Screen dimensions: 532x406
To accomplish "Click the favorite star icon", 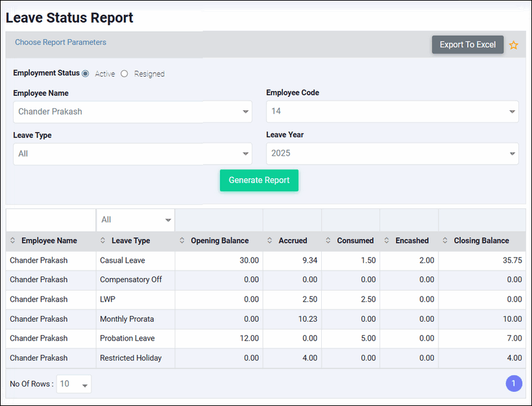I will pos(514,45).
